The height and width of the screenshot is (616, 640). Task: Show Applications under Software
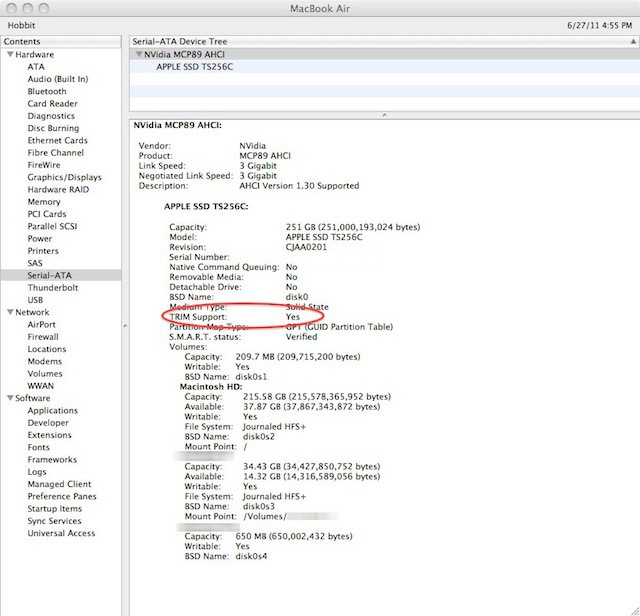click(53, 411)
